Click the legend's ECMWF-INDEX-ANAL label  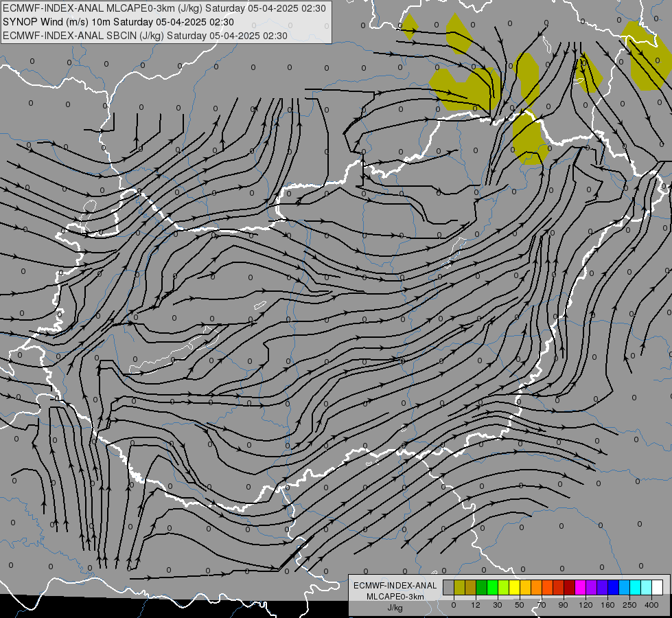point(395,586)
